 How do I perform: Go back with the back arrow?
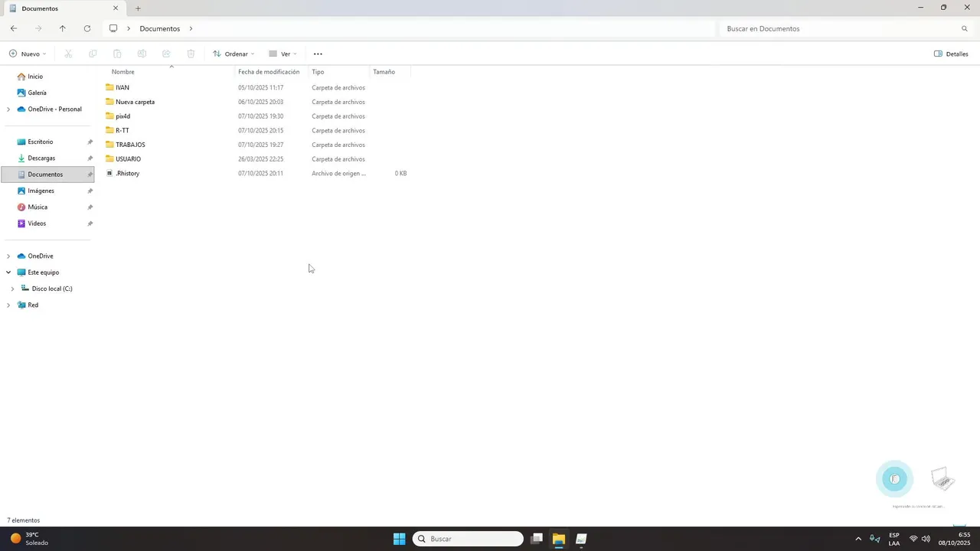click(x=14, y=28)
